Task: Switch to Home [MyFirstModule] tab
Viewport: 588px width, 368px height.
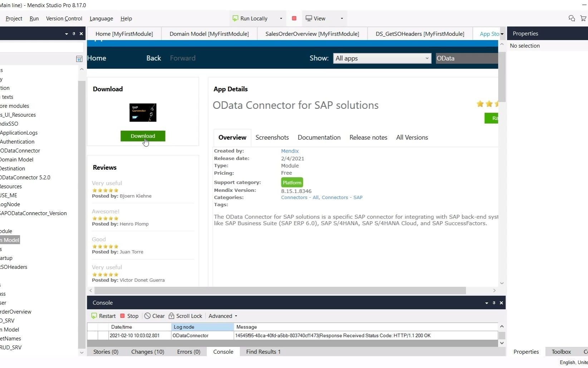Action: [x=124, y=34]
